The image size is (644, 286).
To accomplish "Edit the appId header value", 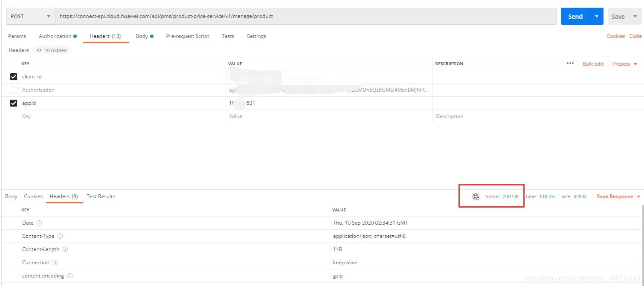I will coord(329,103).
